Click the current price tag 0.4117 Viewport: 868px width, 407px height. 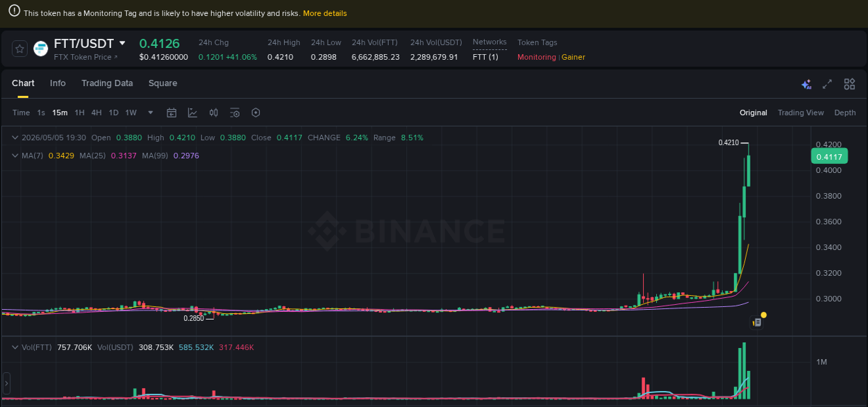pyautogui.click(x=829, y=157)
